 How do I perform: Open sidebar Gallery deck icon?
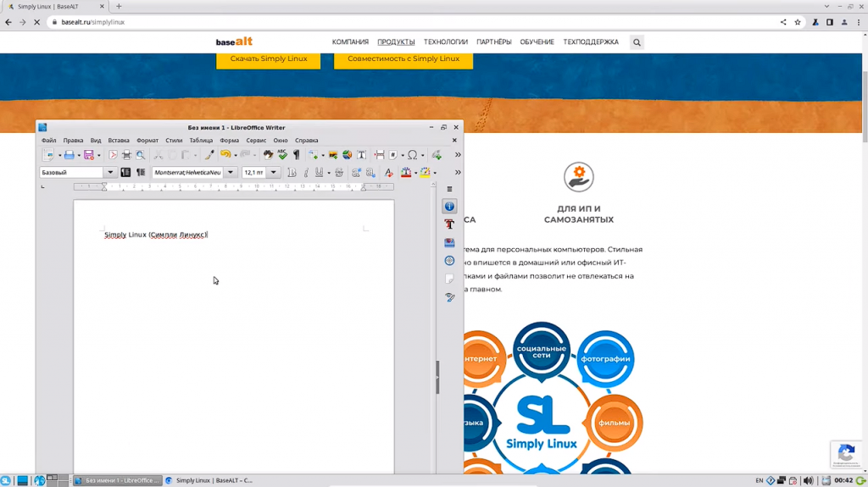point(449,242)
